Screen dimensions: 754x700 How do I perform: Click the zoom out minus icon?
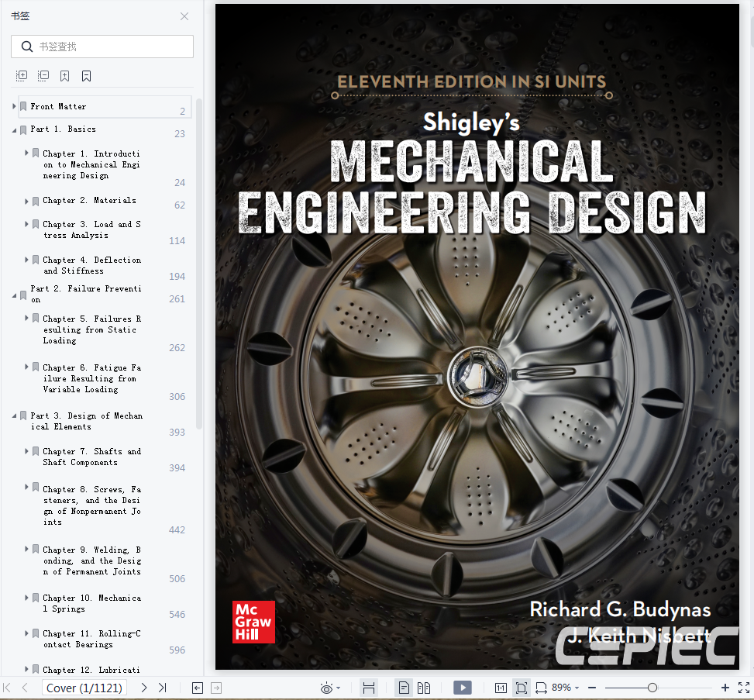(x=592, y=688)
